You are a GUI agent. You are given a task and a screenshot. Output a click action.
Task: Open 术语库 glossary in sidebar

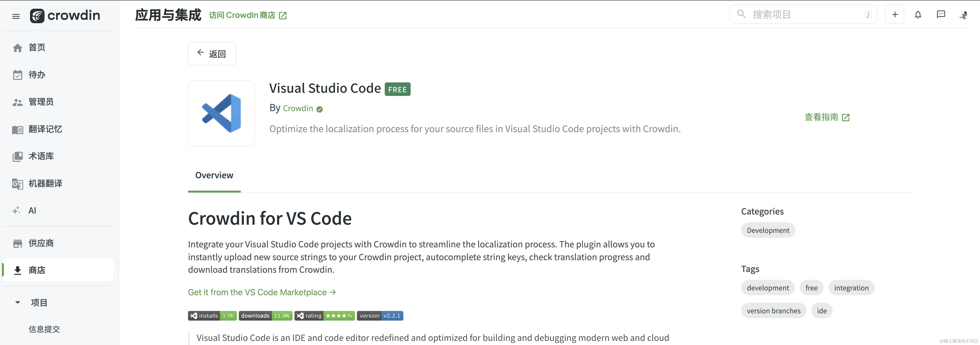click(x=41, y=156)
